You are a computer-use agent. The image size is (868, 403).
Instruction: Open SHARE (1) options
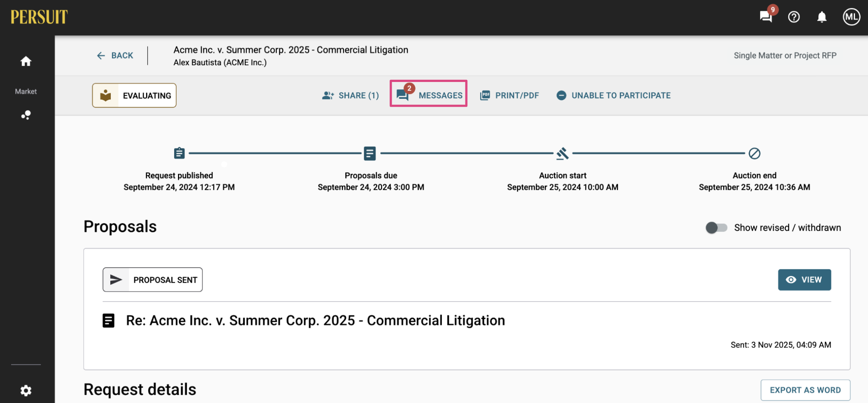pos(350,95)
